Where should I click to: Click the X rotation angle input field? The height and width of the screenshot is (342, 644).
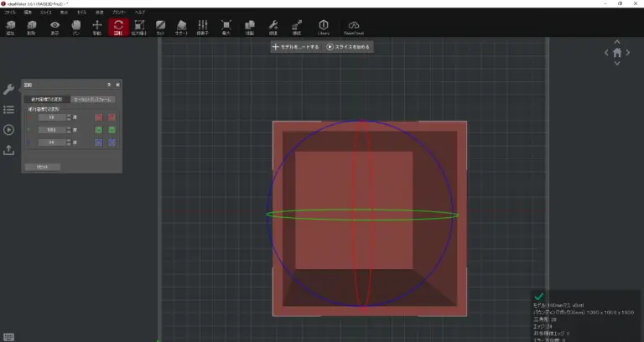click(51, 117)
